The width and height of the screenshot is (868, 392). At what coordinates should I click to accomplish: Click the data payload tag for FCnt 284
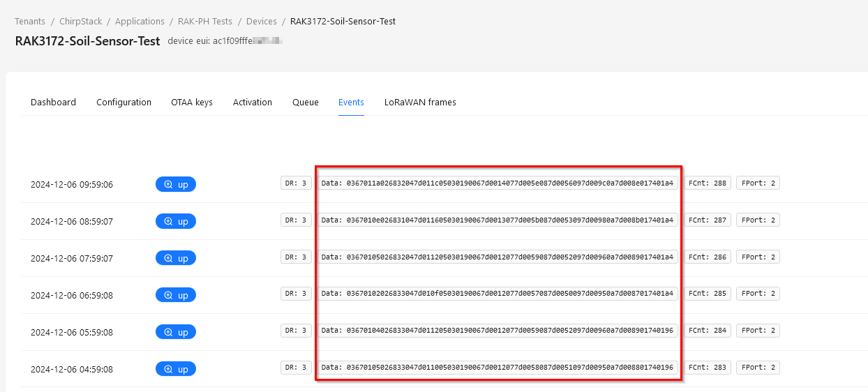[497, 331]
